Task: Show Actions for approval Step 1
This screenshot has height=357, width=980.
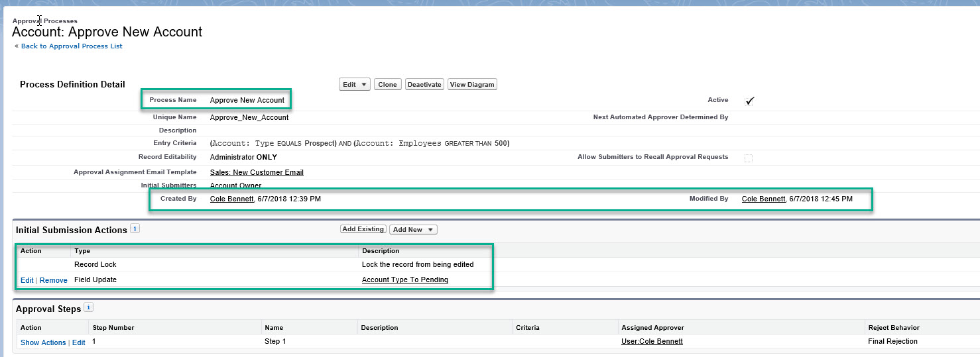Action: 43,342
